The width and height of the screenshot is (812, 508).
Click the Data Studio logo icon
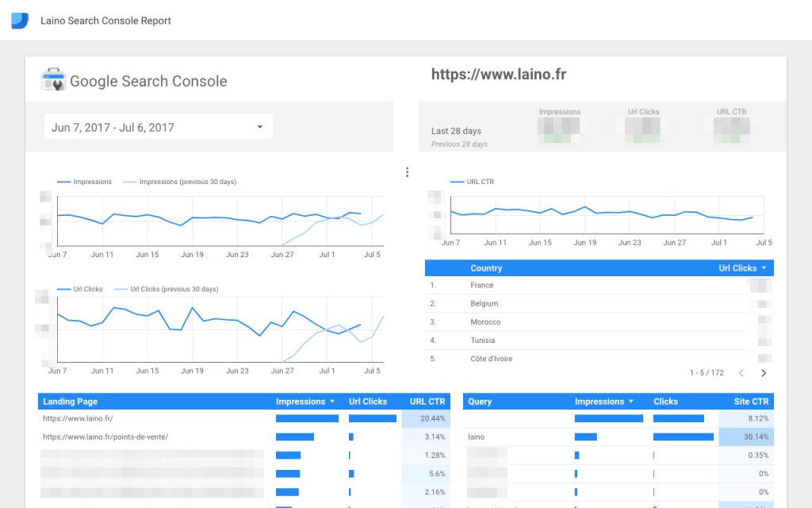[20, 21]
